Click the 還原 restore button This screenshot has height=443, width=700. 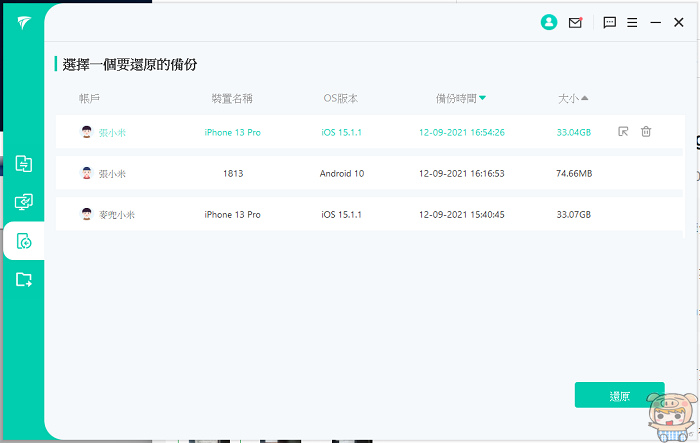619,396
